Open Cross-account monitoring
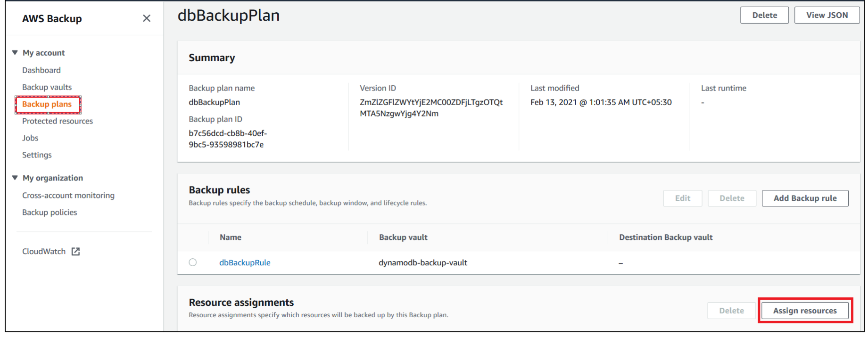 (68, 195)
